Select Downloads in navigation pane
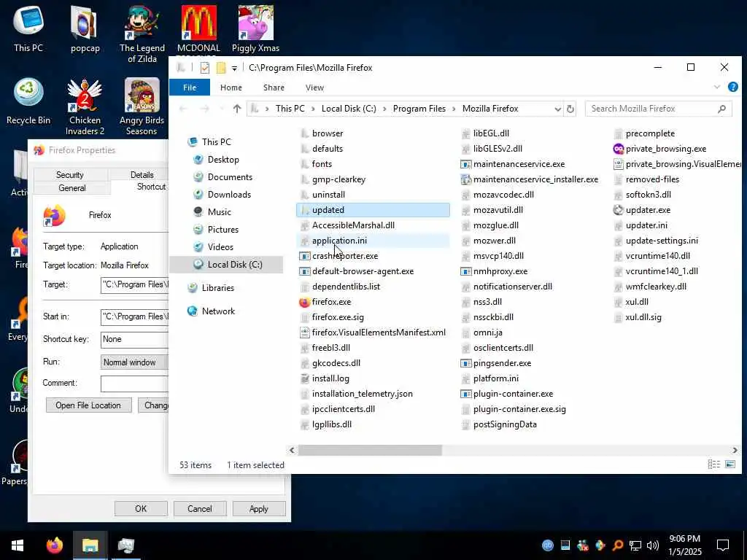The image size is (747, 560). click(228, 194)
